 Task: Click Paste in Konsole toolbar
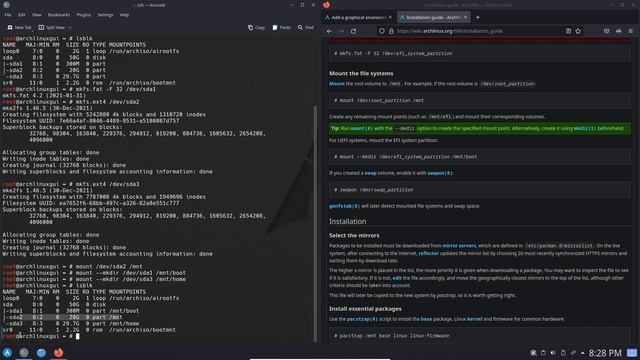[282, 27]
